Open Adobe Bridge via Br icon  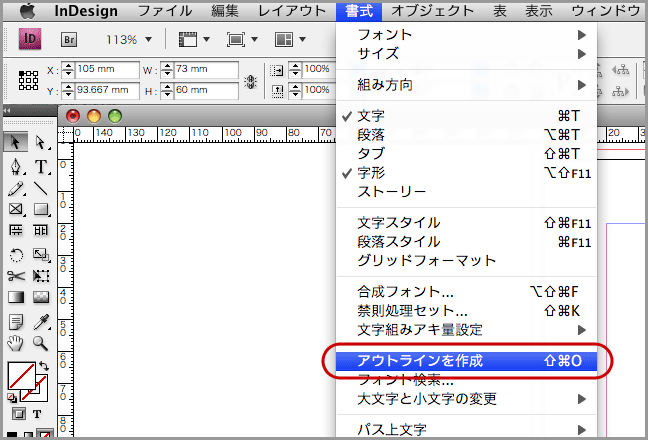(69, 40)
